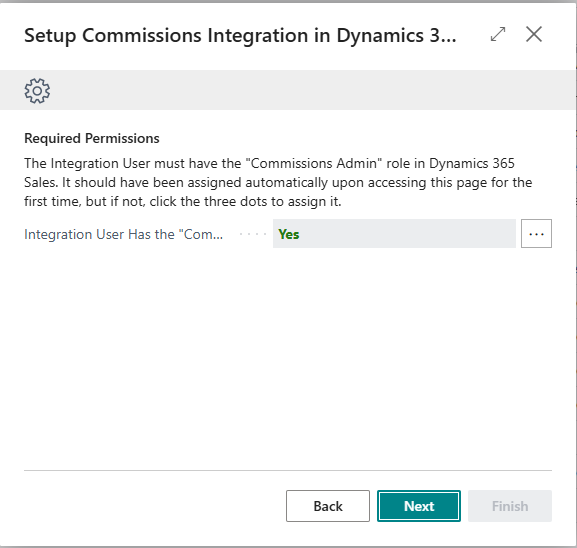Open lookup next to the Yes field
The width and height of the screenshot is (577, 548).
pos(536,234)
